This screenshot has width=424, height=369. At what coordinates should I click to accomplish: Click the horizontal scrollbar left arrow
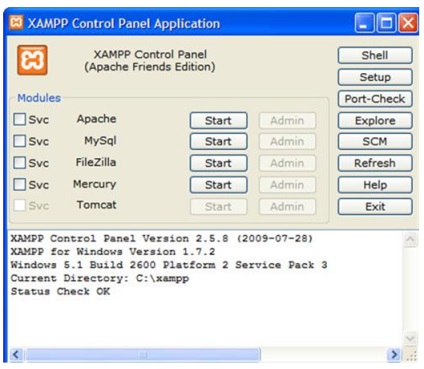(16, 354)
